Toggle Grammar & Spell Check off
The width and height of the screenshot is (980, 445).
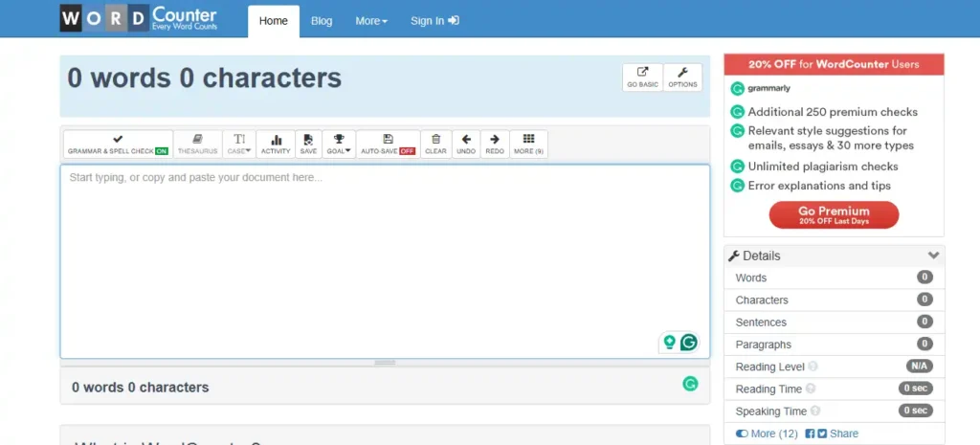[118, 145]
